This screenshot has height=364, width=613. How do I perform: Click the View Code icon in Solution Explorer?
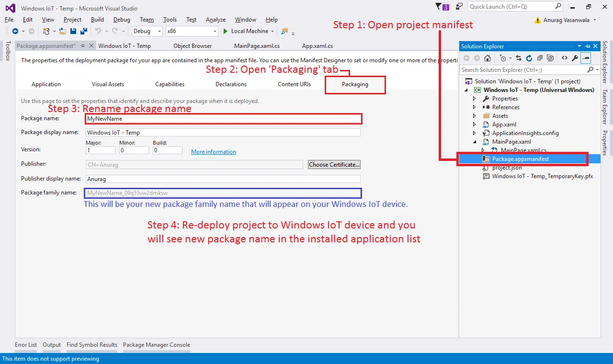coord(565,58)
